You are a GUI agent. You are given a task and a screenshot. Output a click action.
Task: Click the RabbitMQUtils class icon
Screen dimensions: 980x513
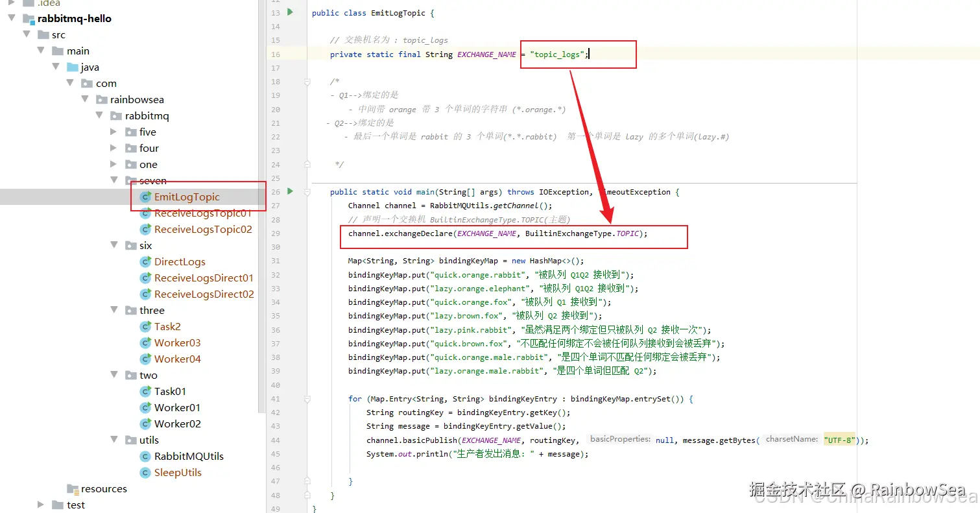tap(145, 456)
